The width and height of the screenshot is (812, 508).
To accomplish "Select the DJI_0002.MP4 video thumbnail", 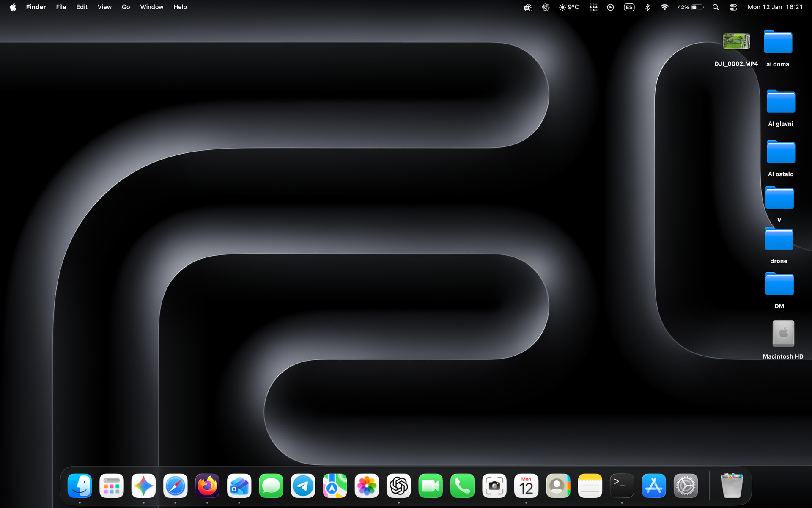I will coord(736,41).
